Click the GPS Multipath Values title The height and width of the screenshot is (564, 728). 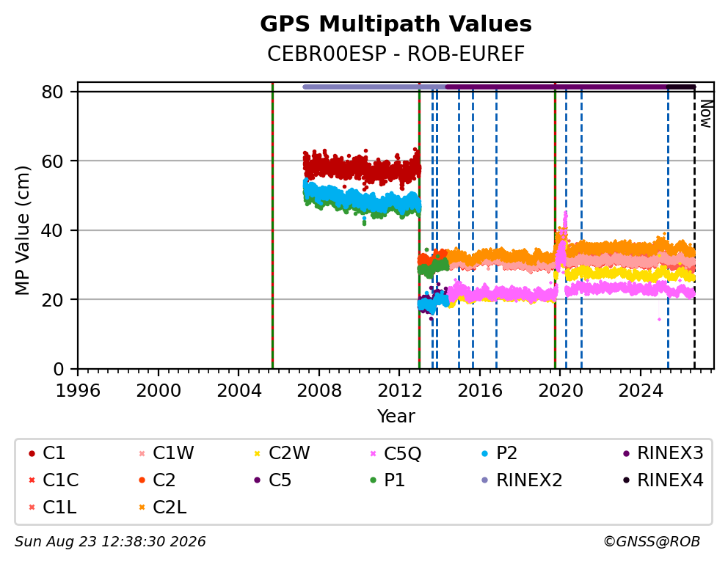(x=396, y=24)
